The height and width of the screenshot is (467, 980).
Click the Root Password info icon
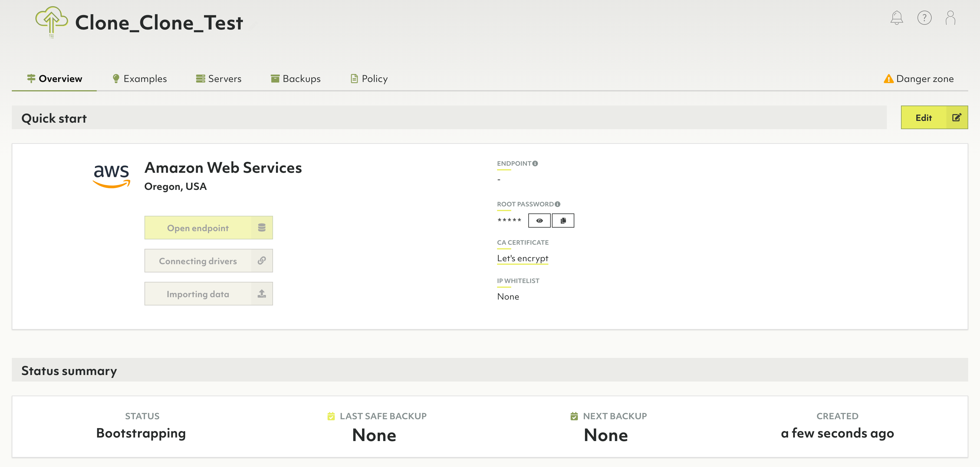coord(558,204)
